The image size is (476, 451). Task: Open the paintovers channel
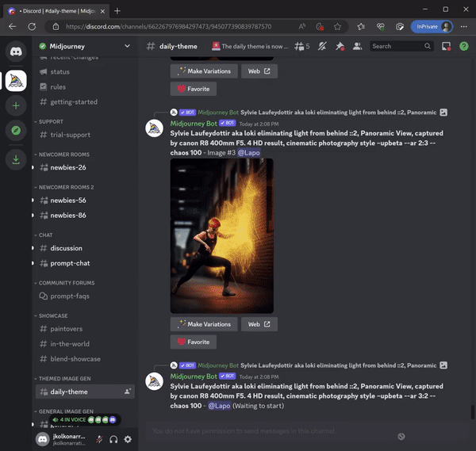point(85,329)
